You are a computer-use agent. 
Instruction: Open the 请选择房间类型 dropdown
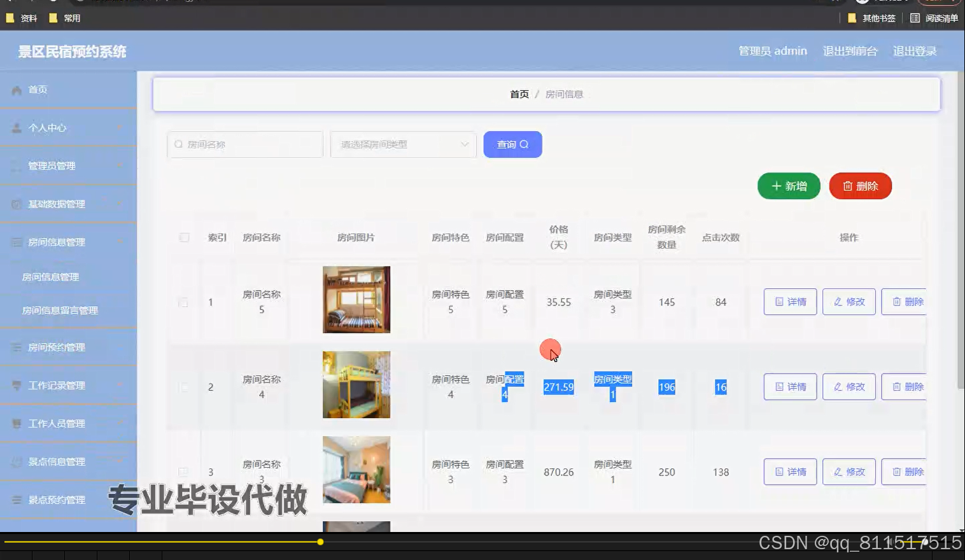coord(403,144)
